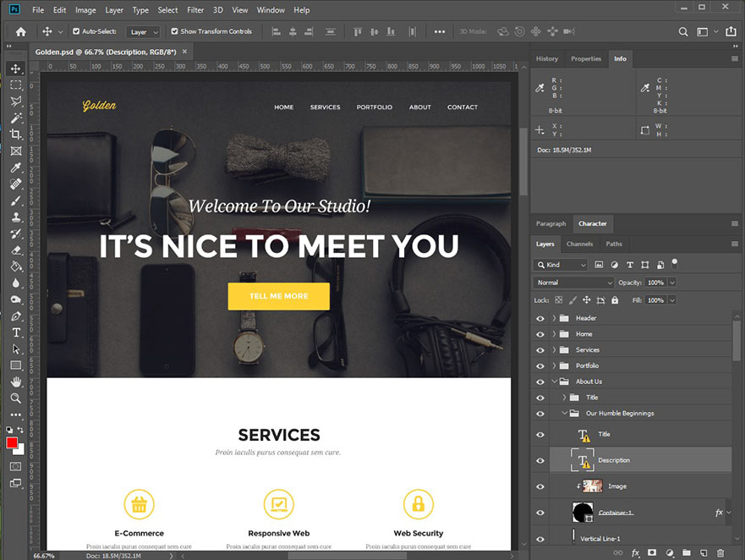Click the Delete layer trash icon
This screenshot has width=745, height=560.
click(x=720, y=552)
